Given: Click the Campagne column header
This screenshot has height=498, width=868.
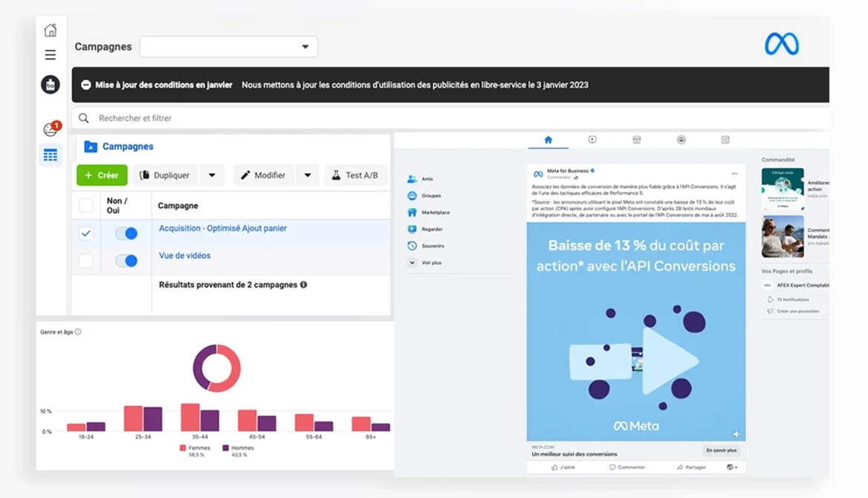Looking at the screenshot, I should tap(178, 205).
